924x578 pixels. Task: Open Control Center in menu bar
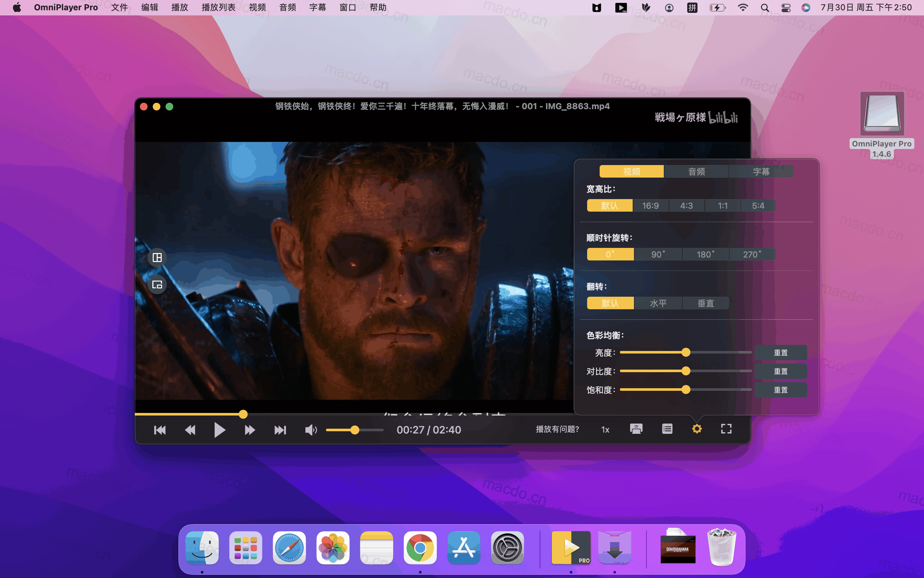pos(785,8)
